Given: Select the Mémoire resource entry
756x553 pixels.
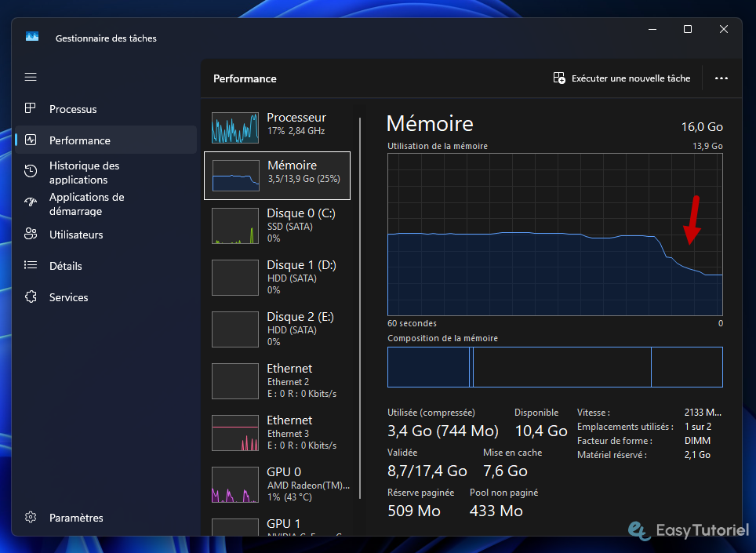Looking at the screenshot, I should coord(277,176).
